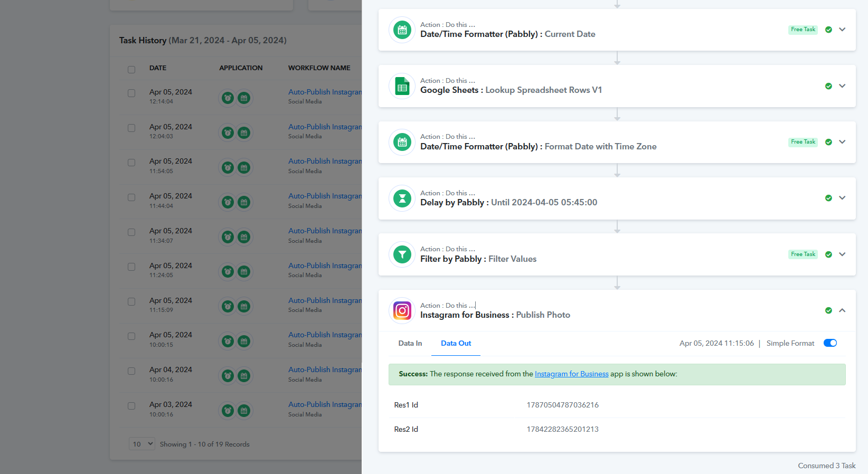Expand the Filter by Pabbly step
This screenshot has height=474, width=868.
click(842, 254)
